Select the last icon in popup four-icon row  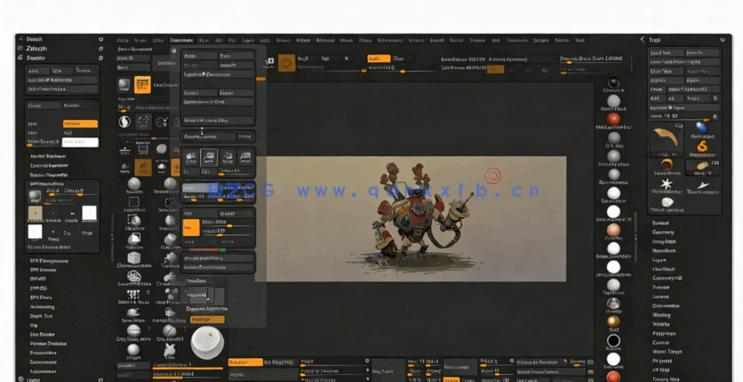pyautogui.click(x=245, y=157)
